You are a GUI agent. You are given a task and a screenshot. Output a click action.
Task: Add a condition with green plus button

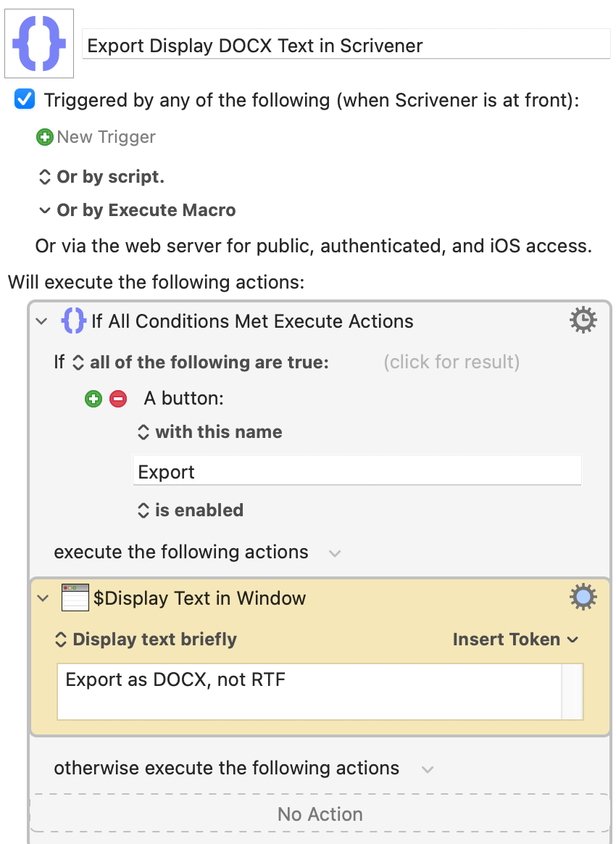click(x=93, y=399)
